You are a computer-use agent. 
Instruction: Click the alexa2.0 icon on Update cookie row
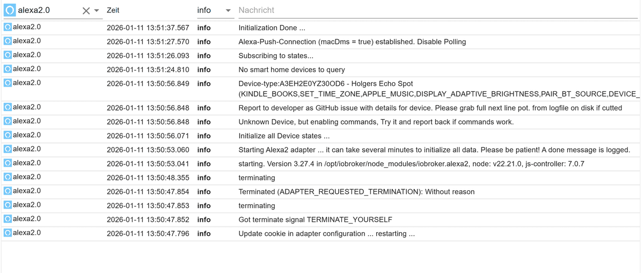click(x=8, y=233)
